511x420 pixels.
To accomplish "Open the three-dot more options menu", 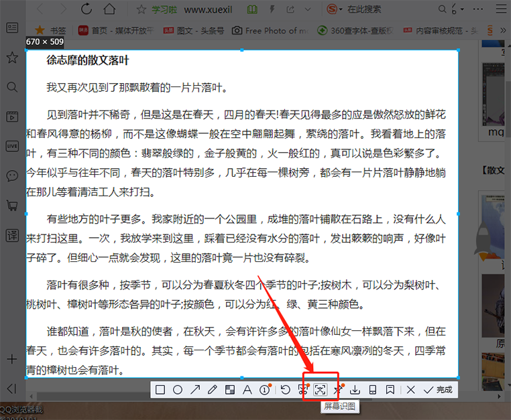I will pos(478,9).
